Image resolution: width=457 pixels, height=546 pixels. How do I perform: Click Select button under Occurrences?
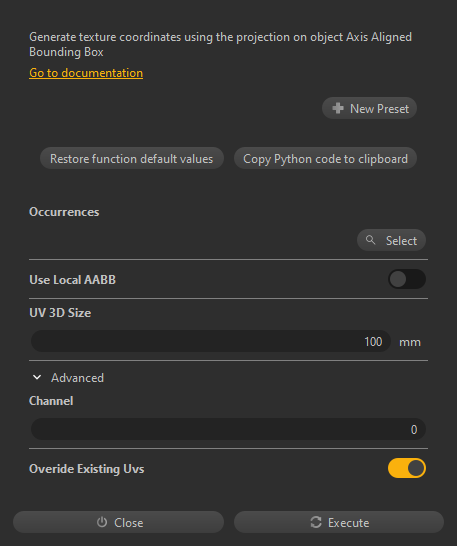[392, 240]
